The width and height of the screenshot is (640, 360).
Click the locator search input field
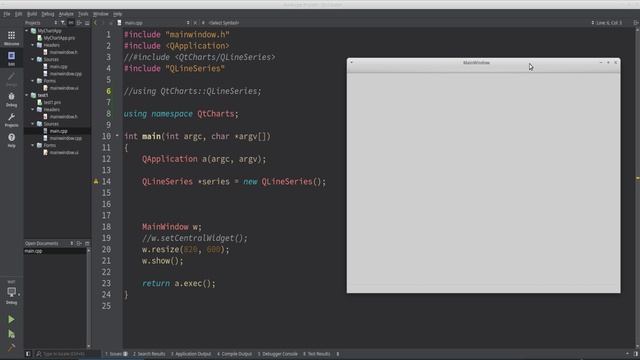[x=67, y=354]
